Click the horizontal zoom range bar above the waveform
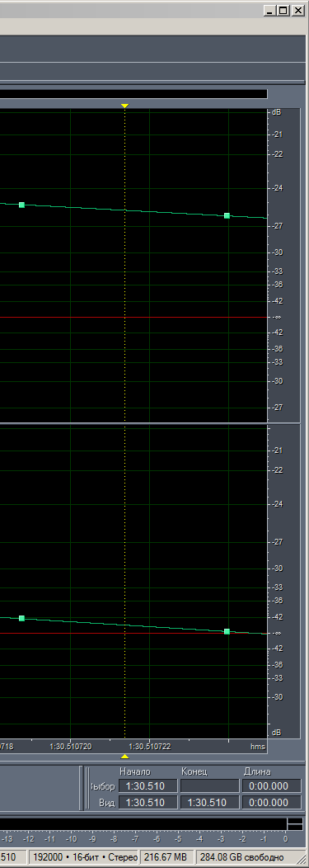 133,94
